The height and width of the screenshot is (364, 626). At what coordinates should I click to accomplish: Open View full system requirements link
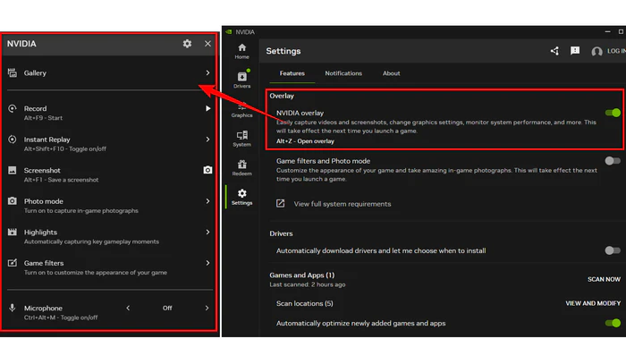[343, 204]
